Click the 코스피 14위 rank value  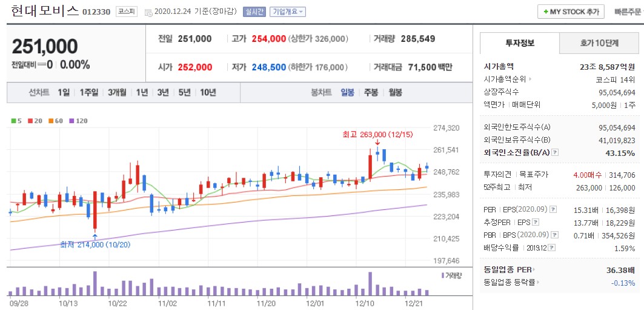tap(615, 79)
